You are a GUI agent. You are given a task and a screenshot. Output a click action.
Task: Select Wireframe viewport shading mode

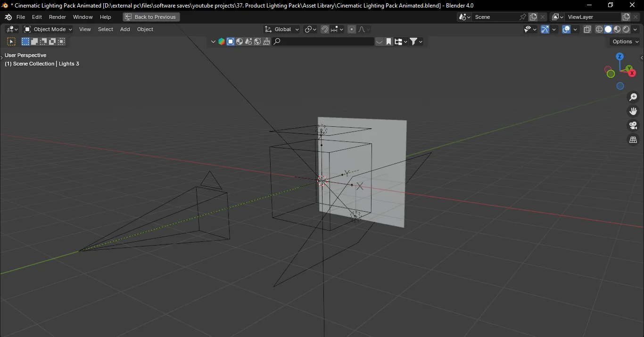599,29
